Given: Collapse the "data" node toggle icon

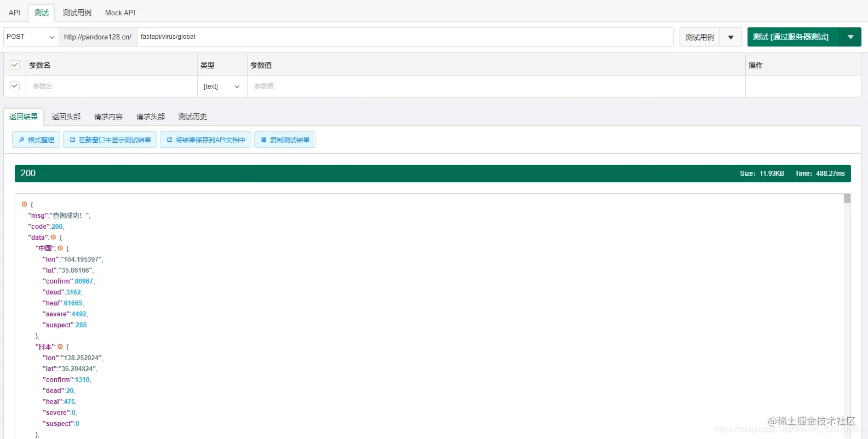Looking at the screenshot, I should [x=53, y=237].
